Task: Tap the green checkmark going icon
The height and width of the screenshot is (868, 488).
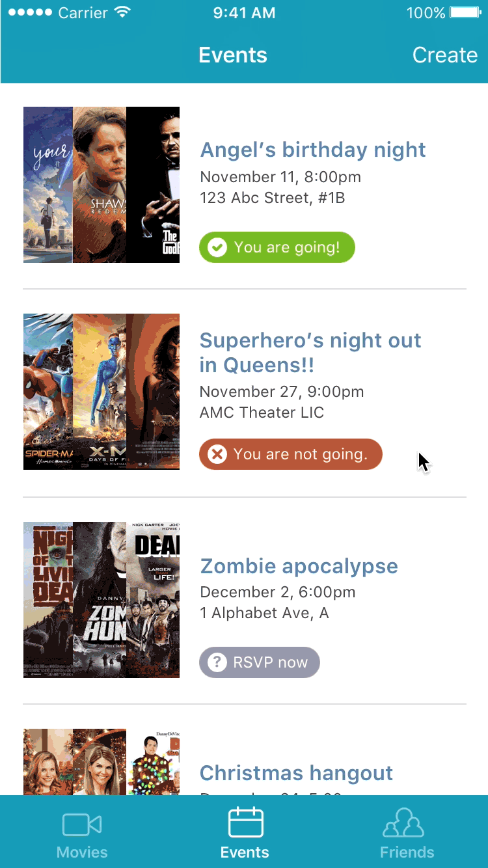Action: tap(217, 247)
